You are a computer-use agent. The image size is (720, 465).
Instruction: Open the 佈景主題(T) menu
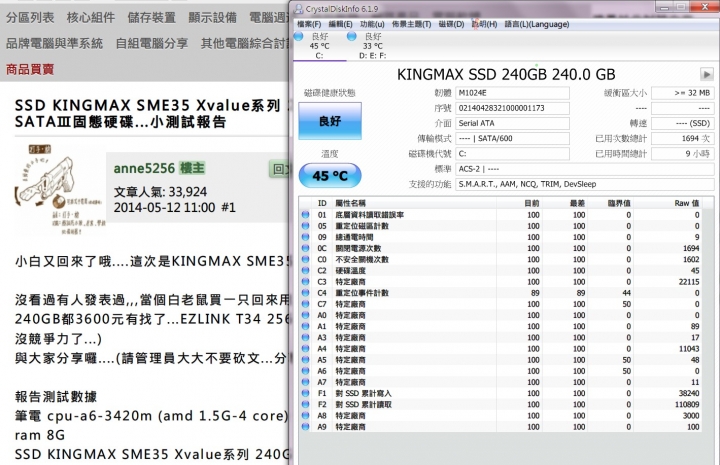click(411, 24)
